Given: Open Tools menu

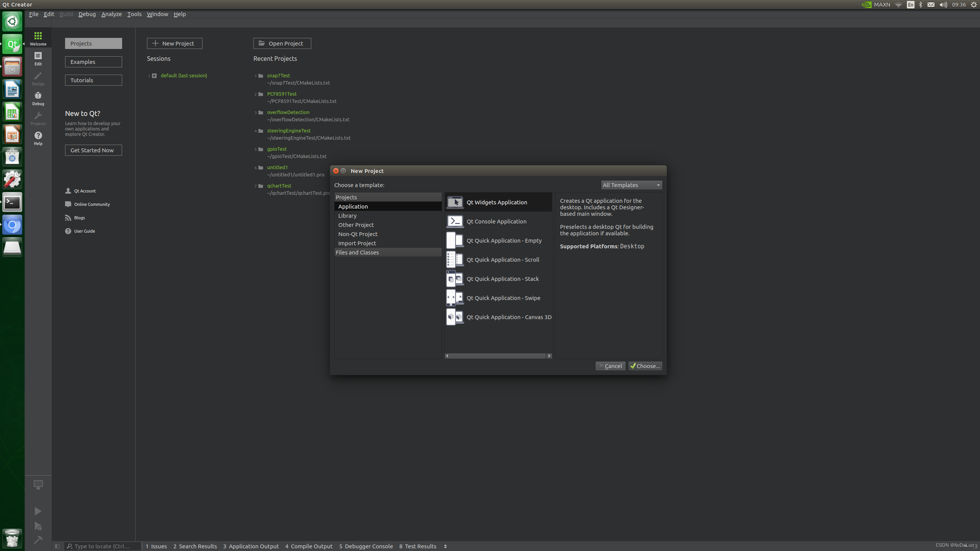Looking at the screenshot, I should pos(134,14).
